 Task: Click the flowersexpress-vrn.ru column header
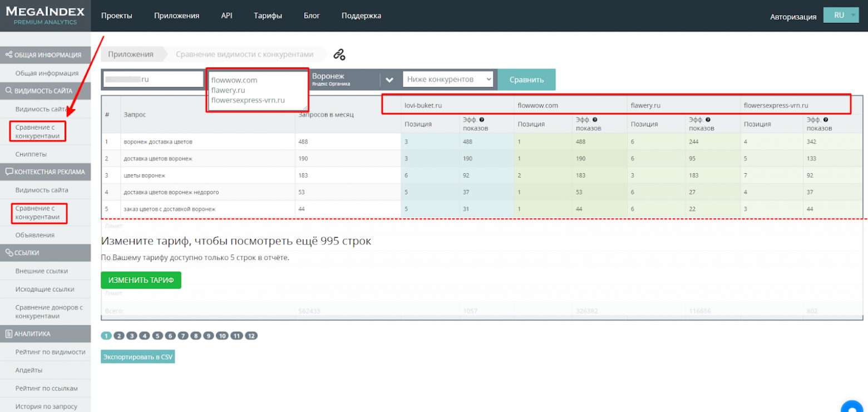click(x=776, y=105)
